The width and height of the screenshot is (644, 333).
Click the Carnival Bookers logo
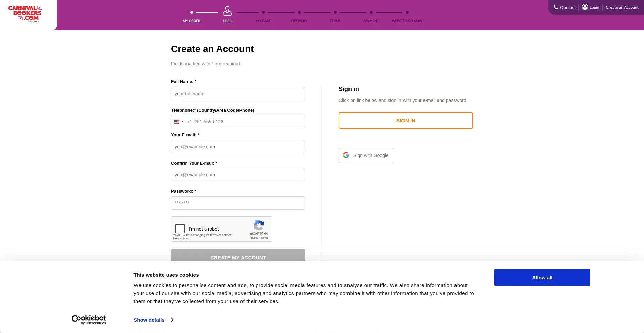pos(24,13)
